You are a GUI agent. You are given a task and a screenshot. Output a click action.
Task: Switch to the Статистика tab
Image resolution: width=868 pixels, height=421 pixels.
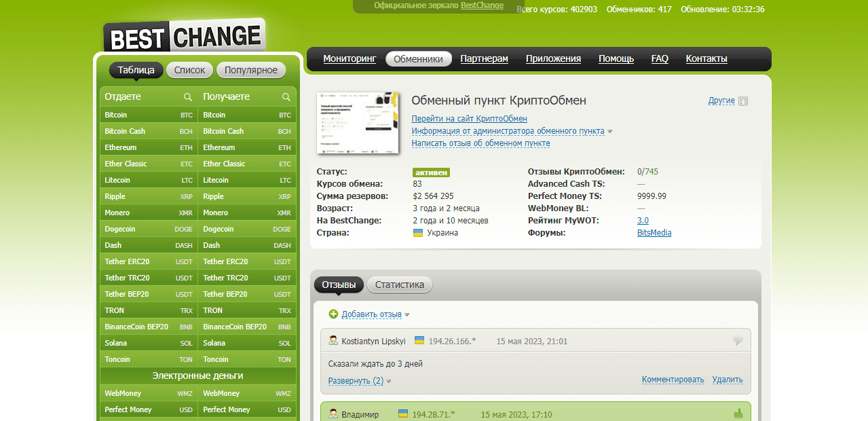click(399, 285)
